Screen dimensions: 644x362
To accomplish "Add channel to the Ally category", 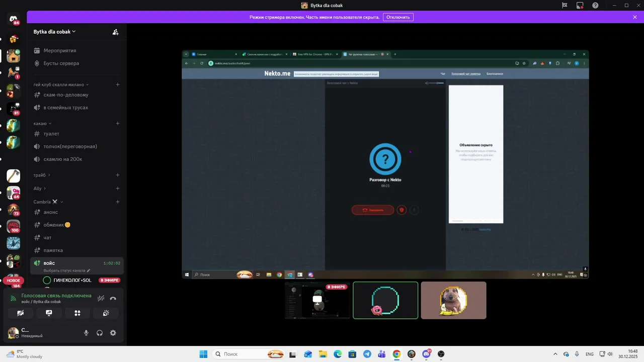I will 118,189.
